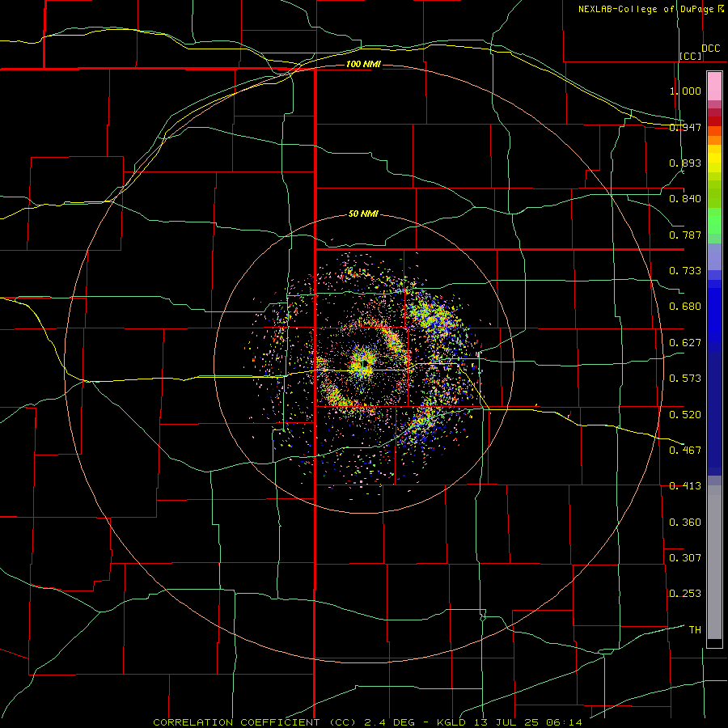The height and width of the screenshot is (728, 728).
Task: Select the 0.573 legend value
Action: [x=685, y=378]
